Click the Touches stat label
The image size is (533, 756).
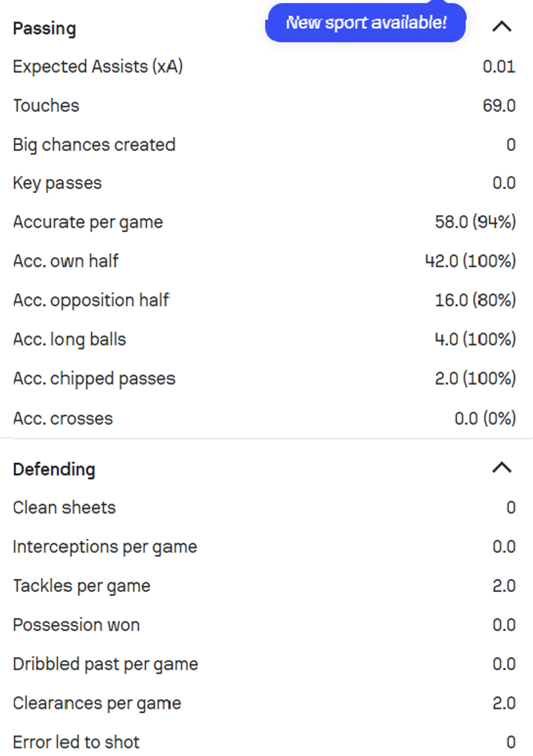46,106
